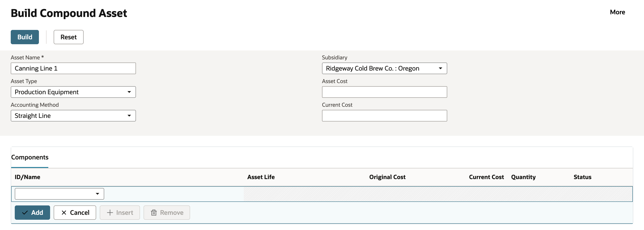Click the Reset button
The image size is (644, 230).
[x=68, y=37]
